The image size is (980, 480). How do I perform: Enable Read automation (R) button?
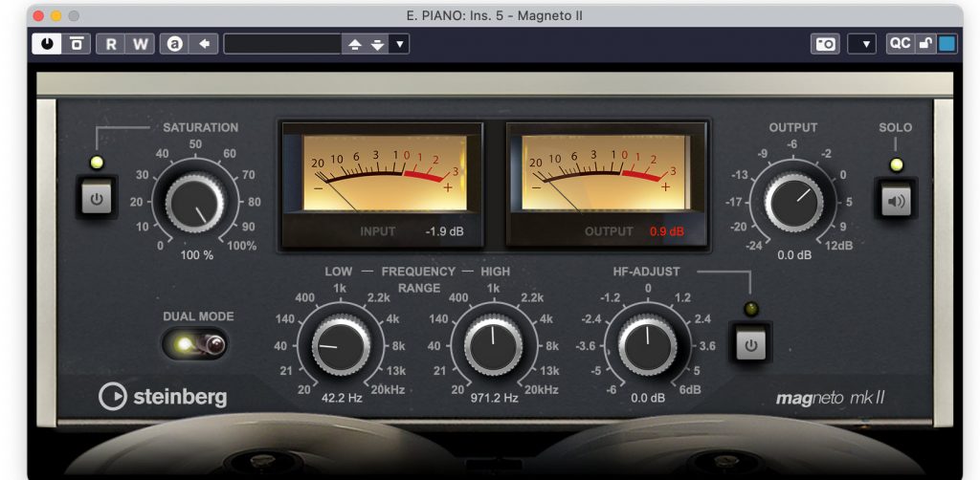pyautogui.click(x=111, y=44)
